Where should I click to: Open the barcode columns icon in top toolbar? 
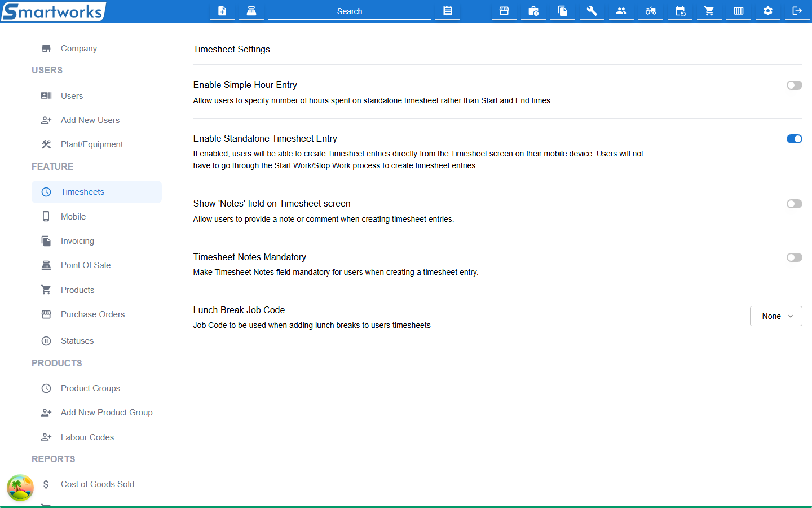(x=739, y=11)
